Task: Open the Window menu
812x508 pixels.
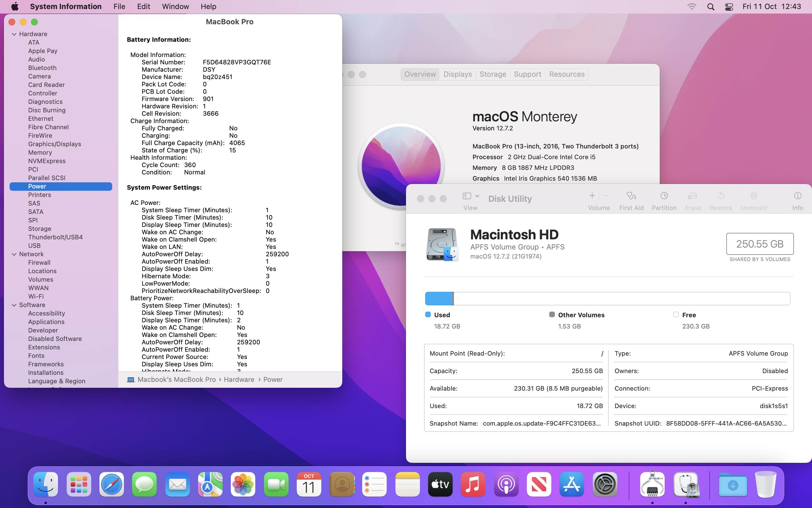Action: (175, 6)
